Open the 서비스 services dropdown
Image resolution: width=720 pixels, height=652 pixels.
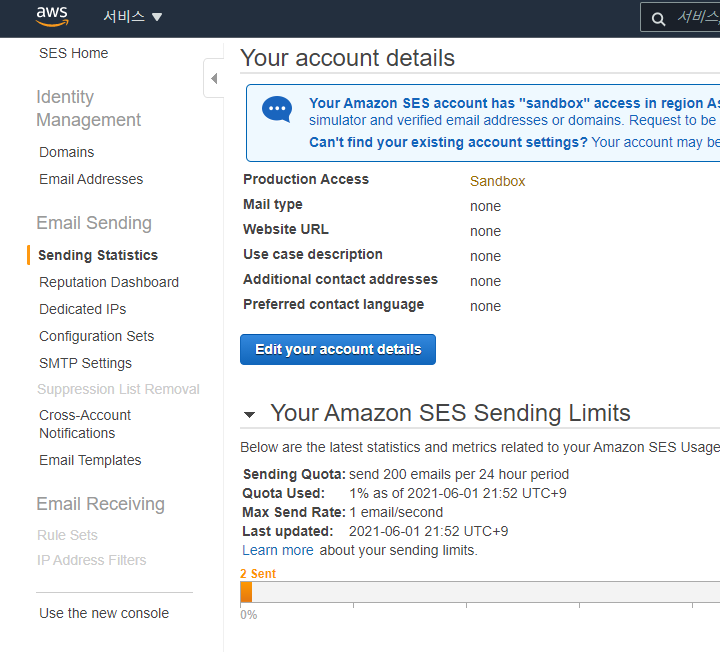(x=132, y=17)
